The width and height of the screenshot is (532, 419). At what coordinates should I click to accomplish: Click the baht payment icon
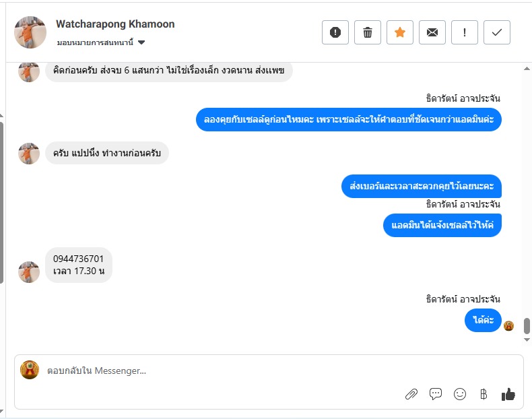(484, 394)
